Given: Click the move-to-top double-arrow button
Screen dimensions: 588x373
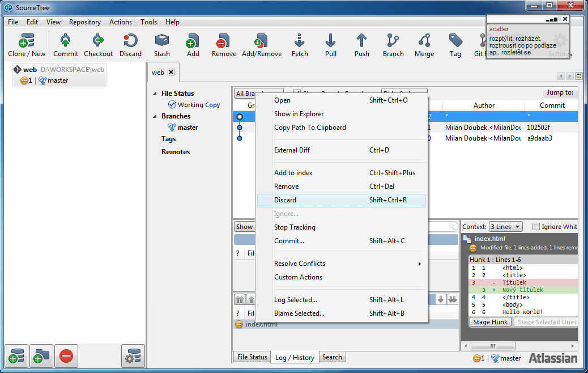Looking at the screenshot, I should point(240,299).
